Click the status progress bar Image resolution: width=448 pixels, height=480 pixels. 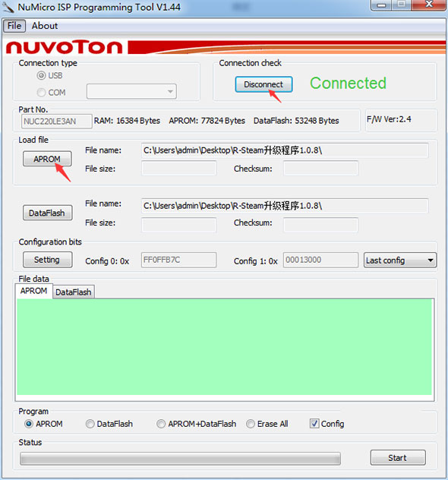(180, 459)
